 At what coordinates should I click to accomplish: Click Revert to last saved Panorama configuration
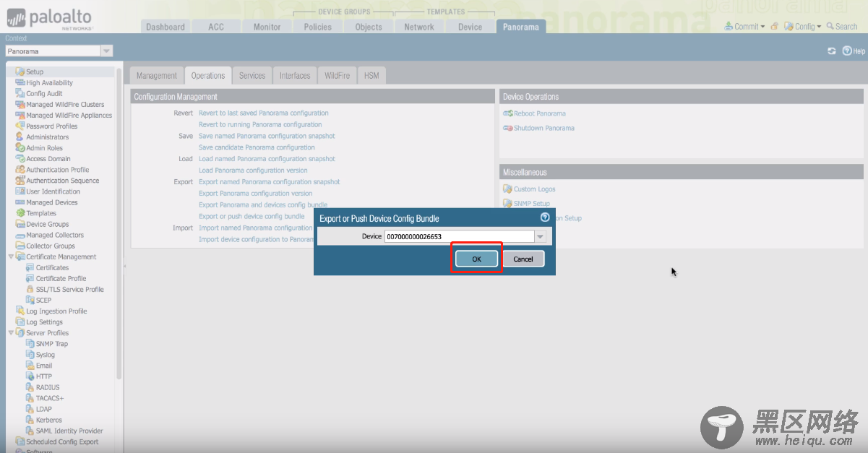click(x=264, y=113)
